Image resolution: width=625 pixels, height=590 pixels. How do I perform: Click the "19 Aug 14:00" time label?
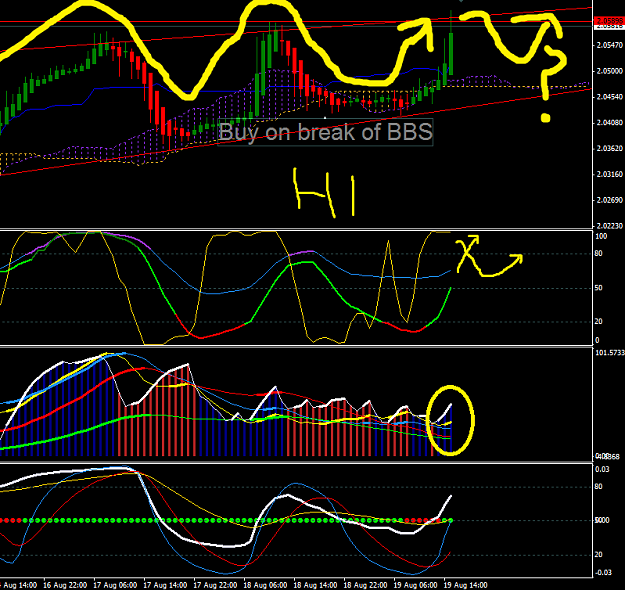click(x=466, y=585)
